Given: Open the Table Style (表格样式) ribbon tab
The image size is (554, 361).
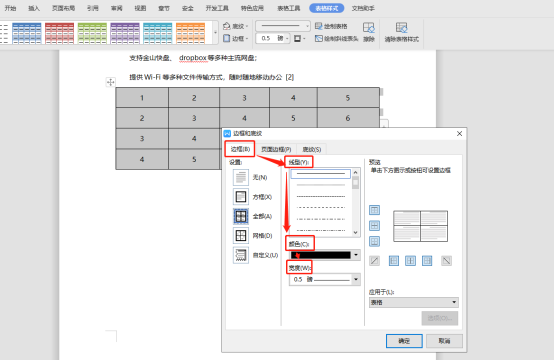Looking at the screenshot, I should pyautogui.click(x=326, y=8).
